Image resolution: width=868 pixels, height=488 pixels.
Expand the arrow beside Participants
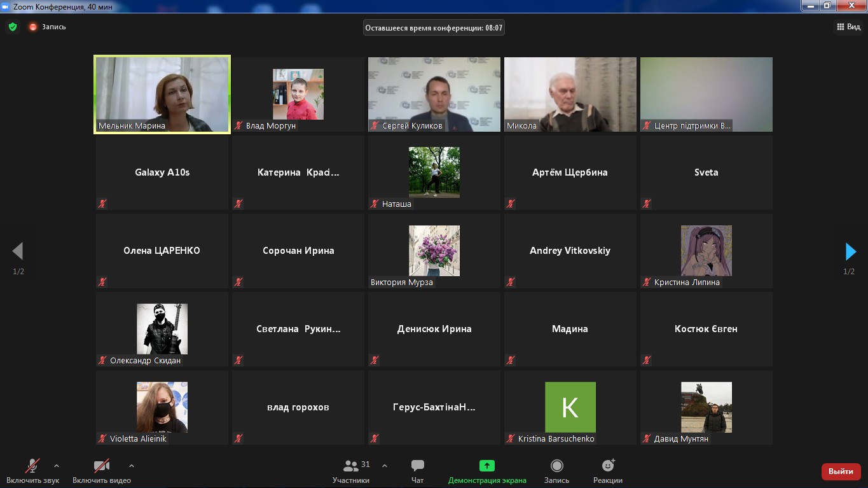(x=385, y=466)
